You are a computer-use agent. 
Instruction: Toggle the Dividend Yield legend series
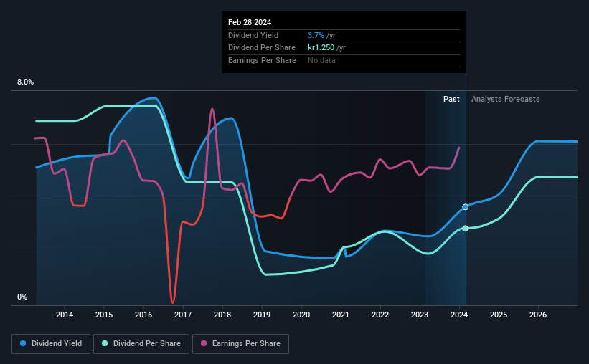coord(51,344)
